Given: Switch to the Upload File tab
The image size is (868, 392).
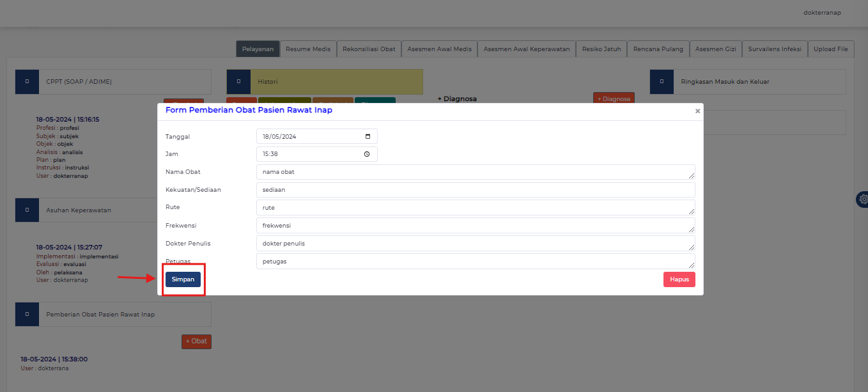Looking at the screenshot, I should 831,49.
